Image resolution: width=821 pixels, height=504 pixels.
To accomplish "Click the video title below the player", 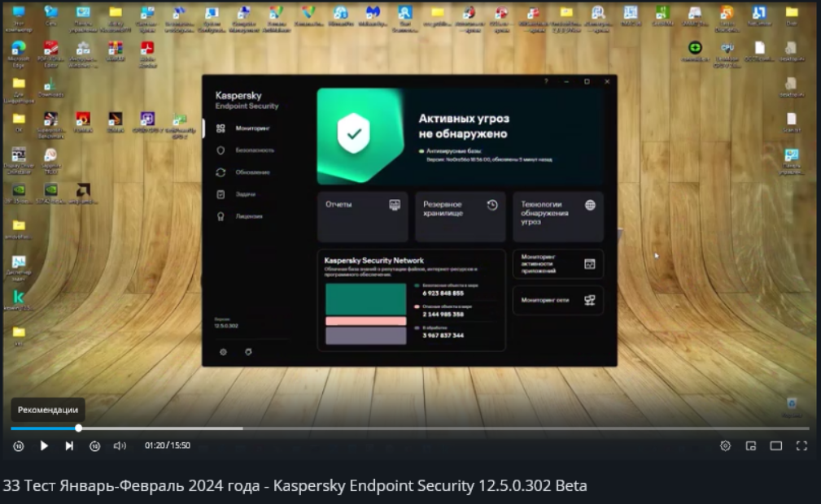I will click(x=295, y=485).
